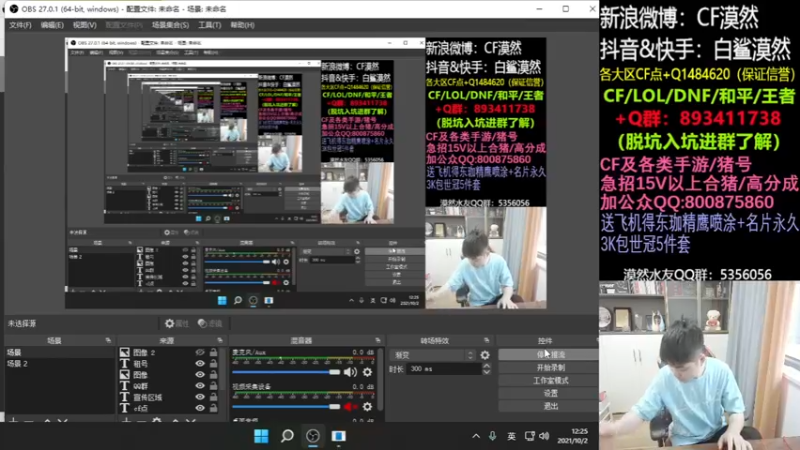Image resolution: width=800 pixels, height=450 pixels.
Task: Decrease transition duration with down arrow
Action: 486,372
